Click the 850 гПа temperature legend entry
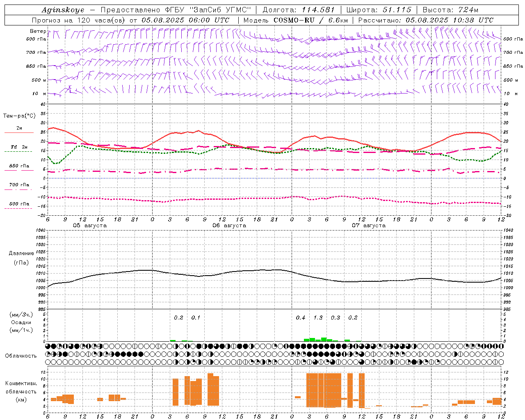 click(19, 166)
